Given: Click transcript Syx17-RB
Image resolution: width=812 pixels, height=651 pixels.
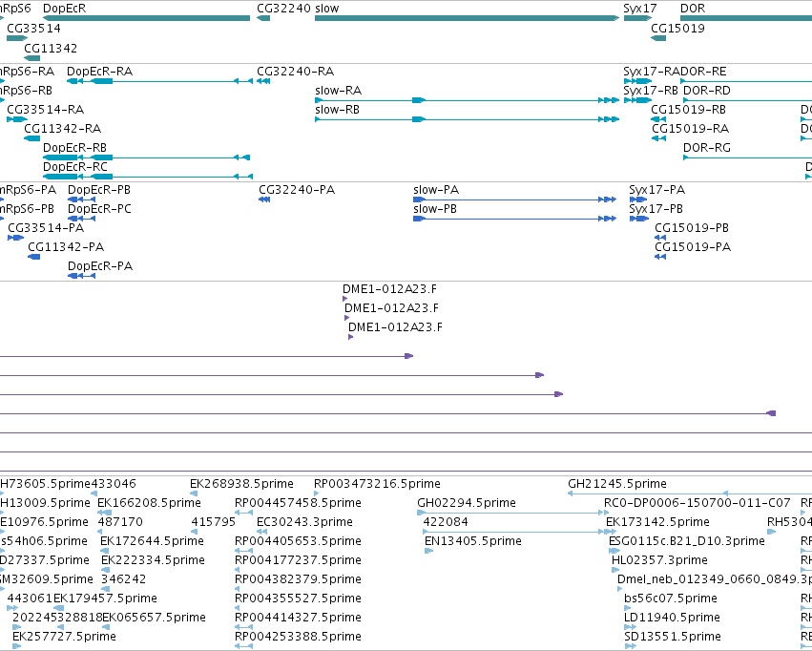Looking at the screenshot, I should coord(637,100).
